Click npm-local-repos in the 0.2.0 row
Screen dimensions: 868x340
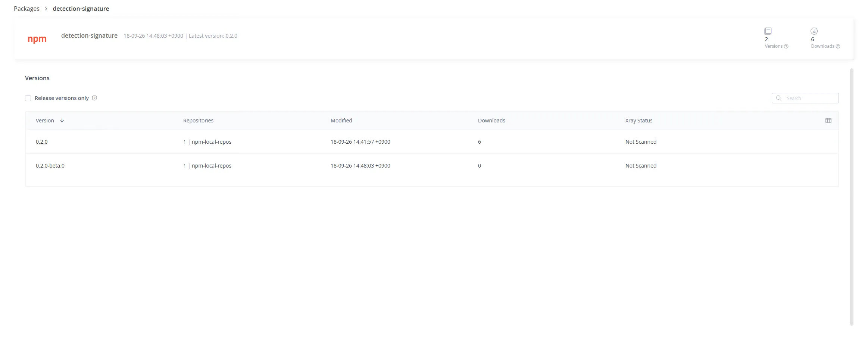point(212,142)
